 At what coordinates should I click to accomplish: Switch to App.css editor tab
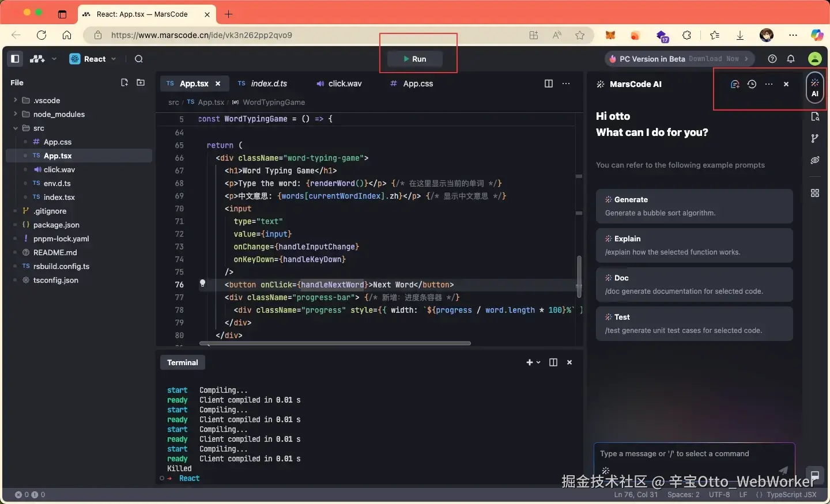[x=412, y=84]
